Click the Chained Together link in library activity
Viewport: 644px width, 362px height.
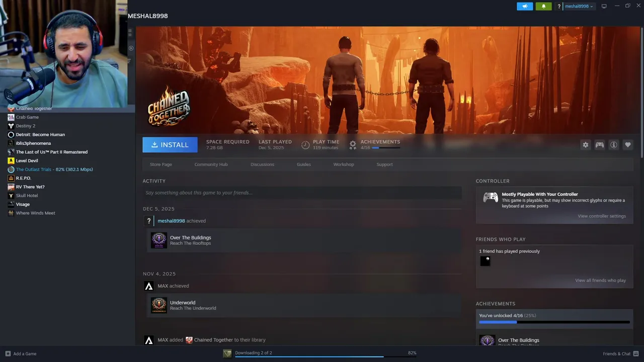pos(213,340)
